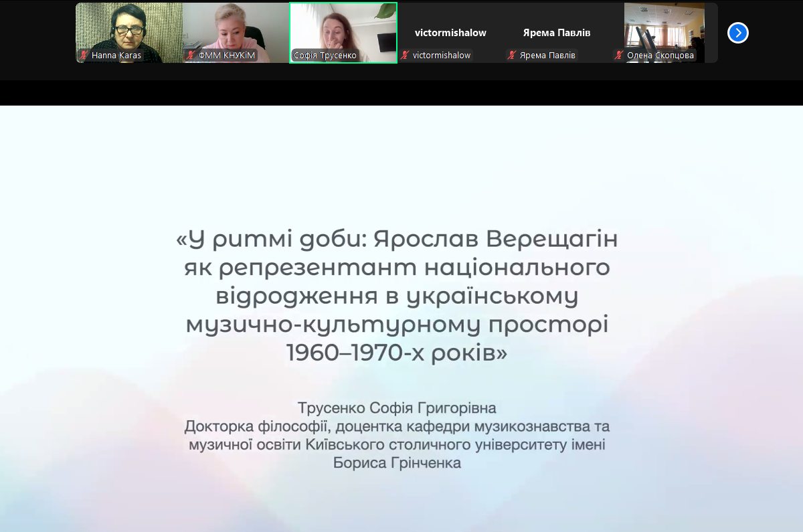The width and height of the screenshot is (803, 532).
Task: Click the Софія Трусенко name label
Action: click(326, 56)
